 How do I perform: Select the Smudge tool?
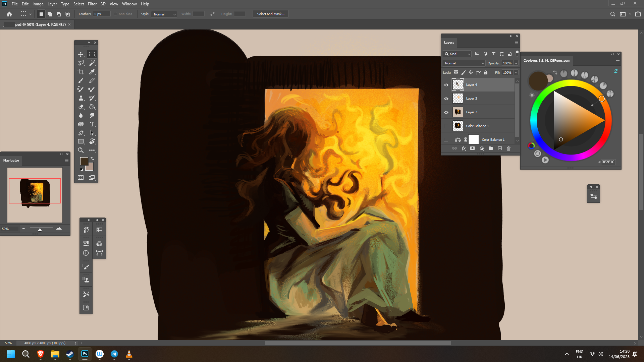coord(92,115)
